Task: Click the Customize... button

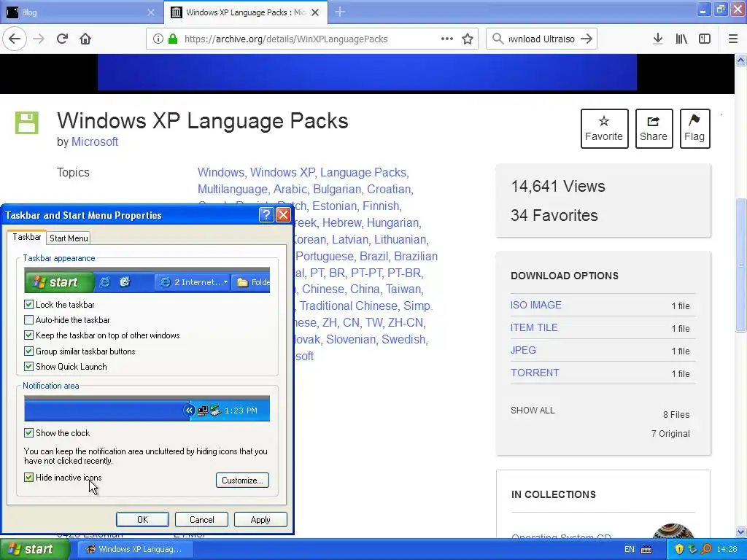Action: [x=242, y=480]
